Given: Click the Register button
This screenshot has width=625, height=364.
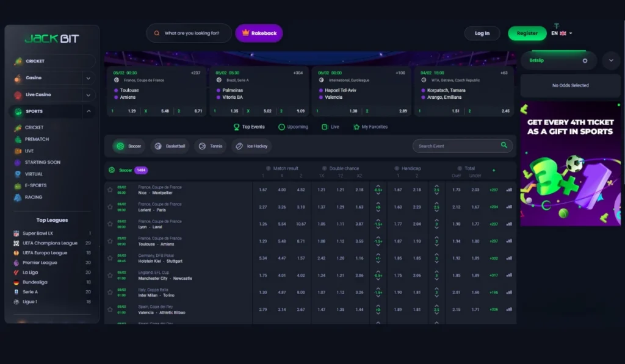Looking at the screenshot, I should click(x=527, y=33).
